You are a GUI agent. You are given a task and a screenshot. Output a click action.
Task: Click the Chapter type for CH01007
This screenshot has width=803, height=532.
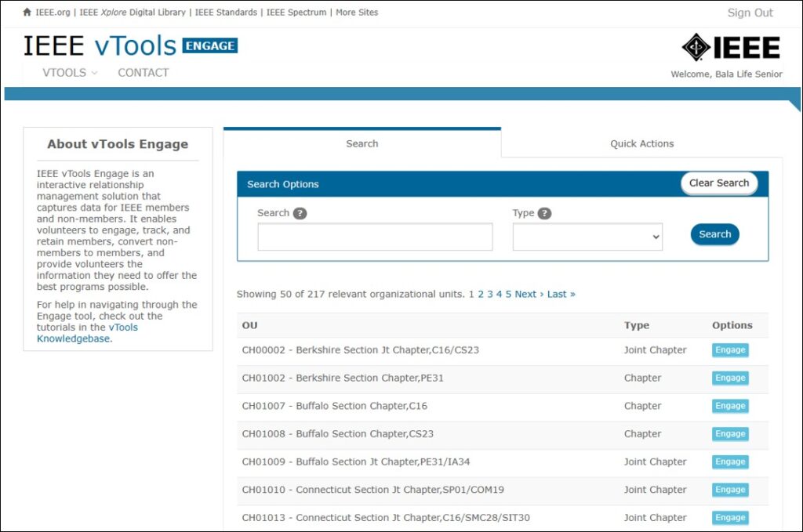click(643, 406)
